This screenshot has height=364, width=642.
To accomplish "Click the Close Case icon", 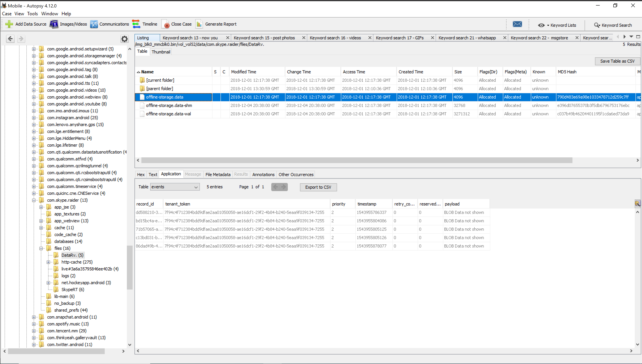I will tap(166, 24).
